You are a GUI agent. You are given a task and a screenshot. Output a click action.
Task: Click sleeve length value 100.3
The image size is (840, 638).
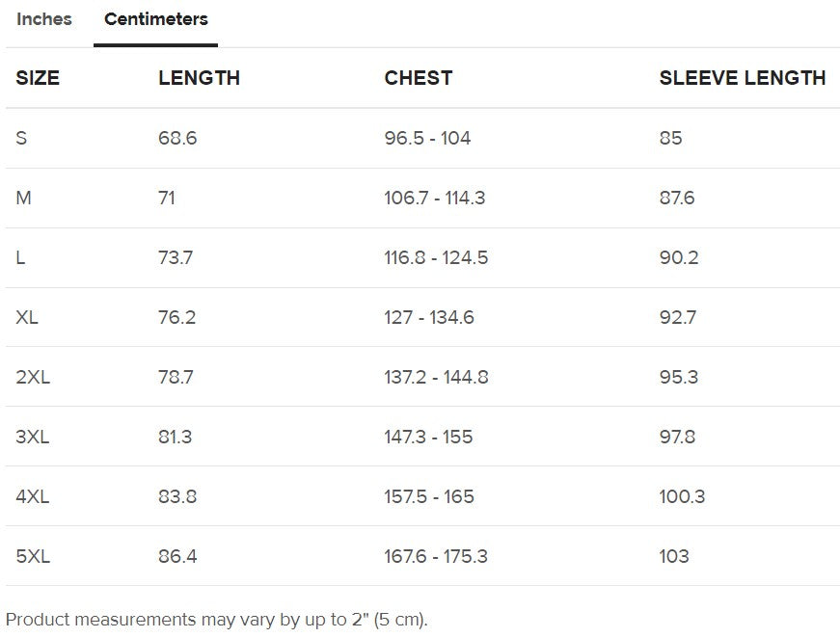pos(682,496)
